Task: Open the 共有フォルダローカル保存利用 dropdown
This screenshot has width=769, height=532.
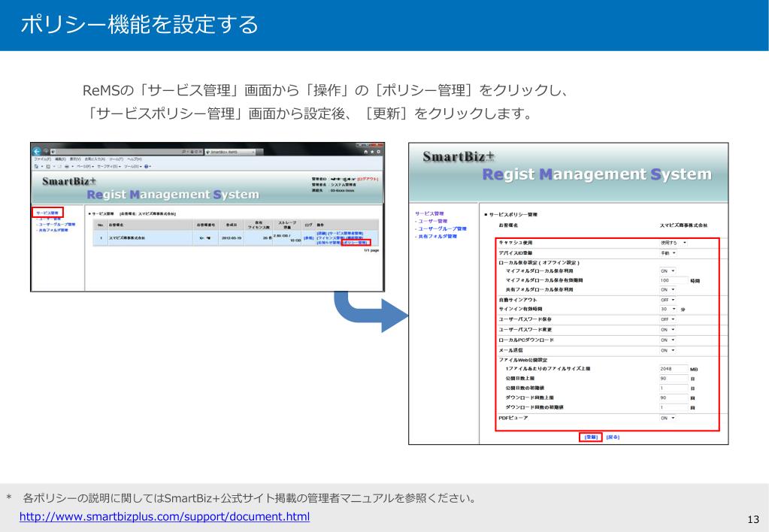Action: 668,290
